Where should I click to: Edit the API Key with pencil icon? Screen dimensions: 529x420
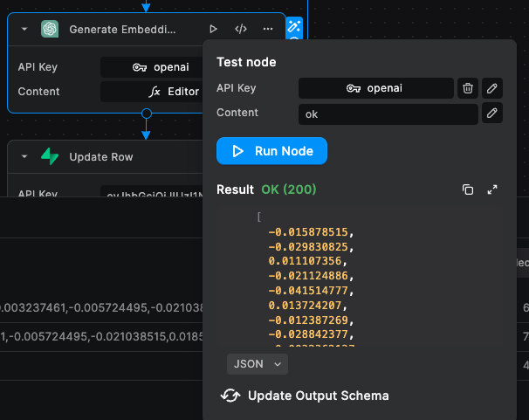click(x=492, y=88)
